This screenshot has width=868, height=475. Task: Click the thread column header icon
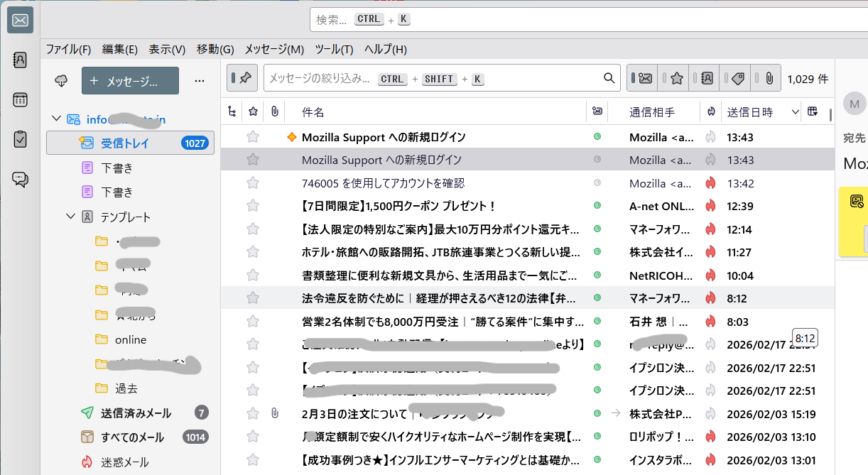click(232, 111)
